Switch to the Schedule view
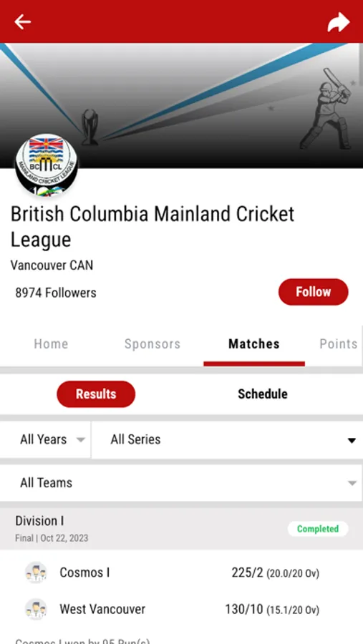 262,394
